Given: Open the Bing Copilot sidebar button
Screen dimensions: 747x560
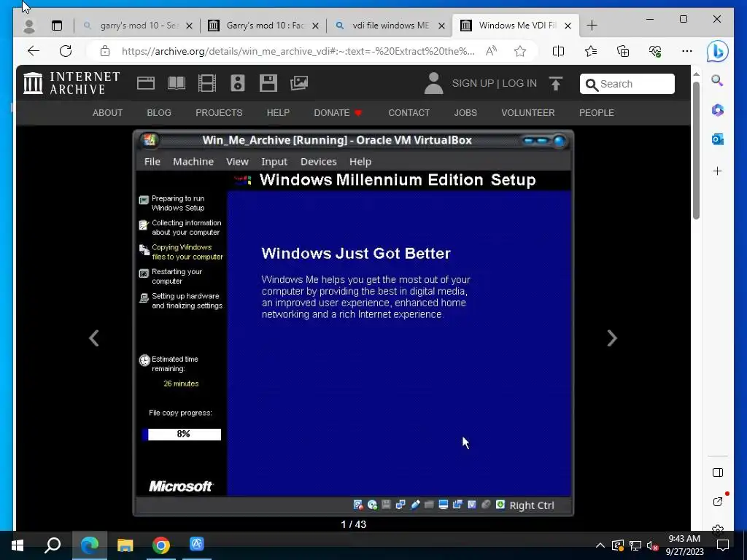Looking at the screenshot, I should [718, 51].
